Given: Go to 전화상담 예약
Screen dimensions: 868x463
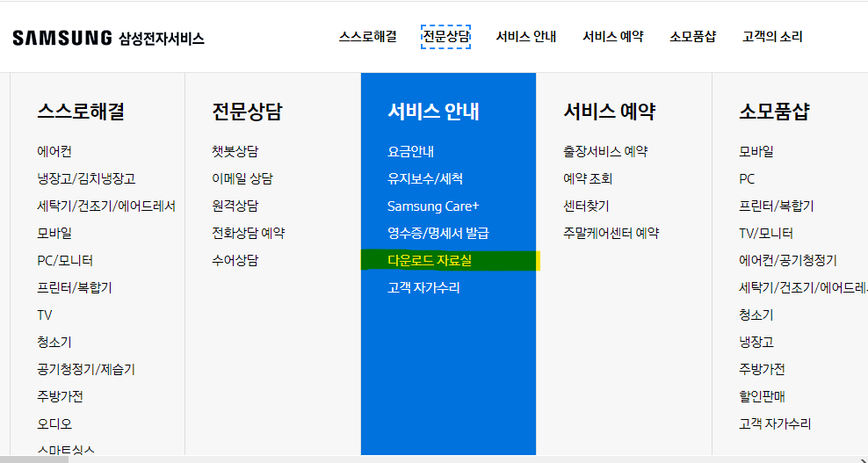Looking at the screenshot, I should [248, 233].
